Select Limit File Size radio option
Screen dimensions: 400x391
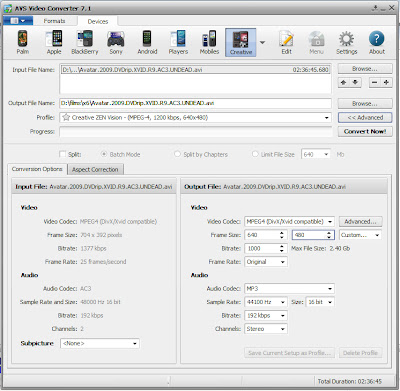255,154
